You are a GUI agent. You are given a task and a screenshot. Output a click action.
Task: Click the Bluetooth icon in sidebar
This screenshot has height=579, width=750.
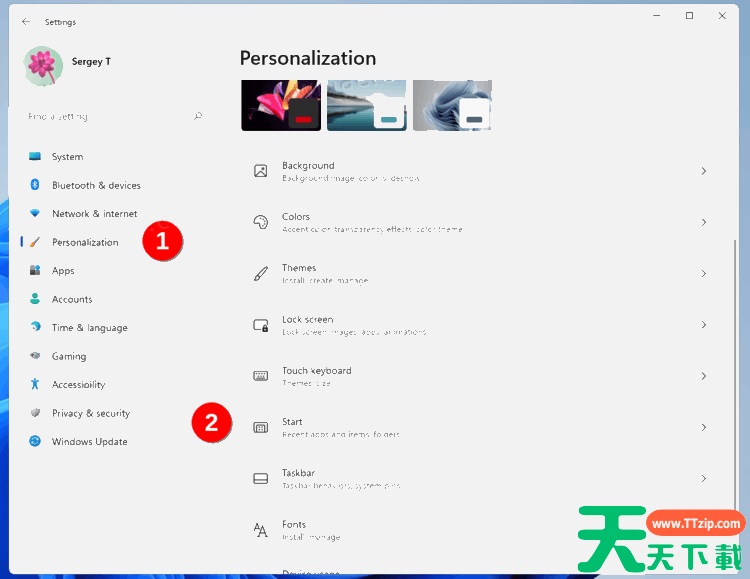[35, 185]
